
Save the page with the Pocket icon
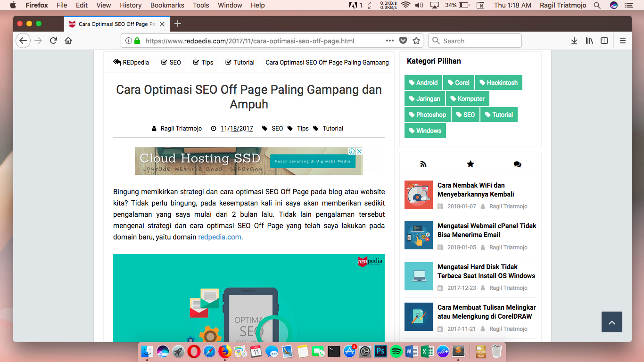coord(403,41)
